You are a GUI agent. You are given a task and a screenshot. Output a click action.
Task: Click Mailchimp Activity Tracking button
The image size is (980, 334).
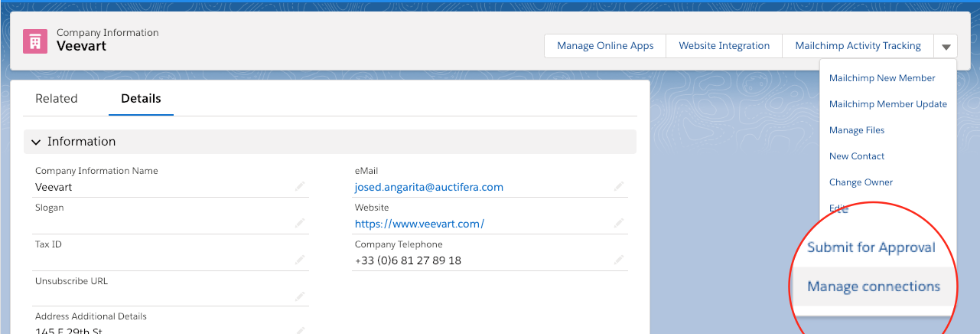click(858, 46)
